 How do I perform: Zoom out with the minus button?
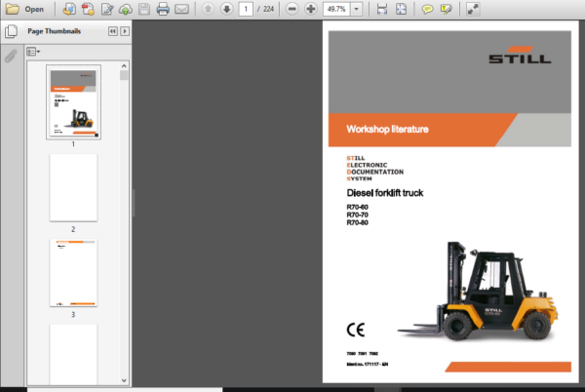pyautogui.click(x=292, y=9)
